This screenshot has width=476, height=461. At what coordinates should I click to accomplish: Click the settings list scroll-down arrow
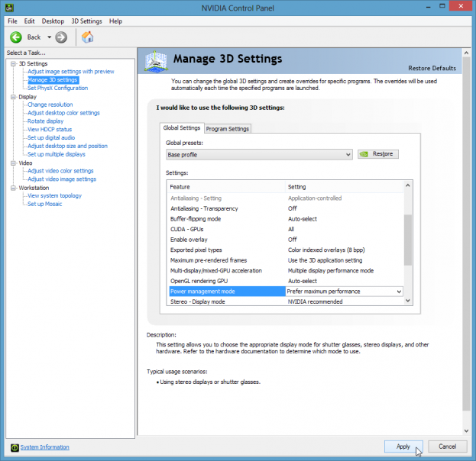click(408, 301)
